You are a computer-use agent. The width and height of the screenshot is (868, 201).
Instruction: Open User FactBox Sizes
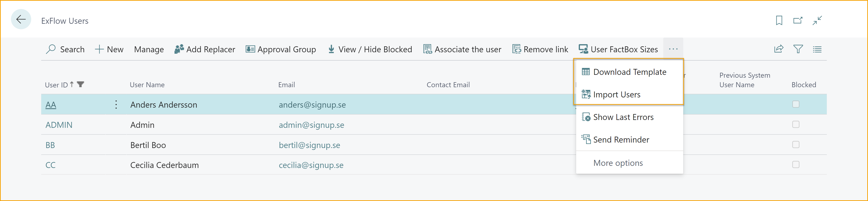[618, 49]
